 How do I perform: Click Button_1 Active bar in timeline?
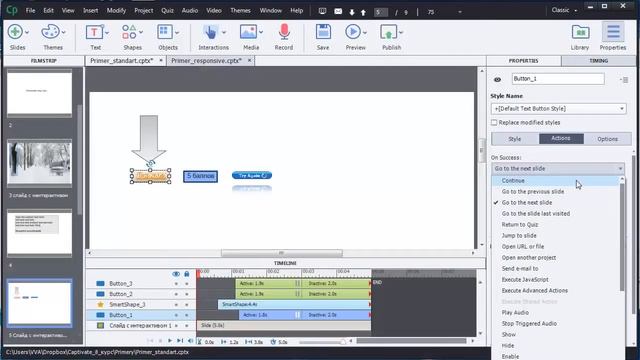click(268, 315)
